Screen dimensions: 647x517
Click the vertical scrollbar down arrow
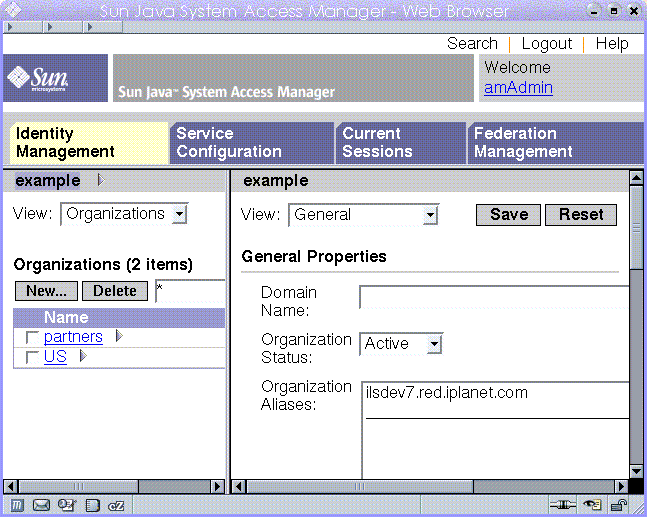636,471
